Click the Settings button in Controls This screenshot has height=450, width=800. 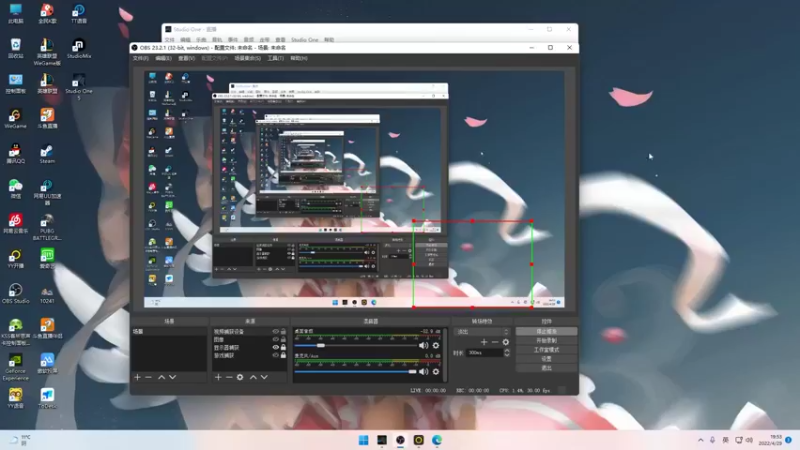[x=546, y=359]
